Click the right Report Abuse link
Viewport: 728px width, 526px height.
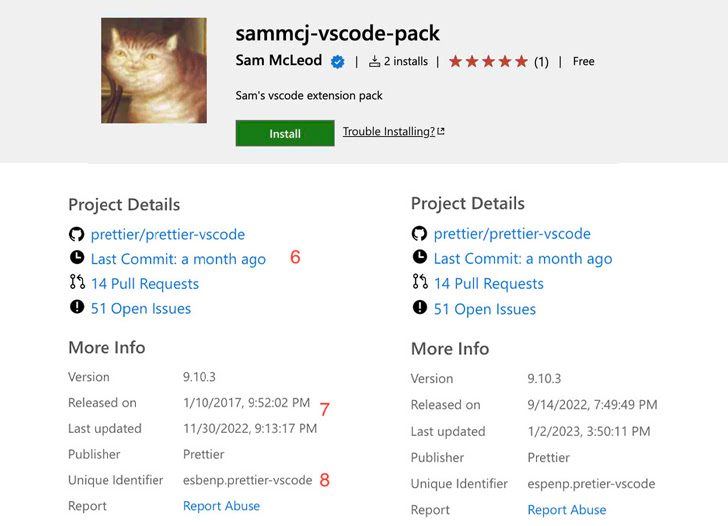click(566, 510)
